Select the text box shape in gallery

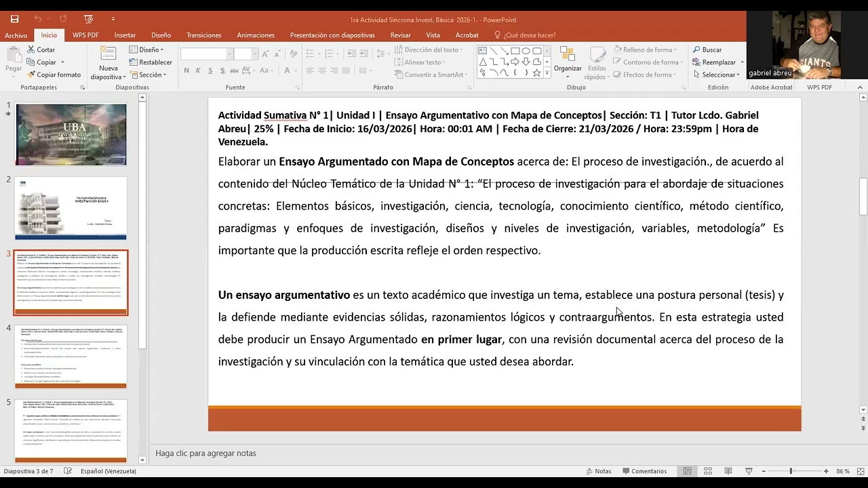(482, 50)
